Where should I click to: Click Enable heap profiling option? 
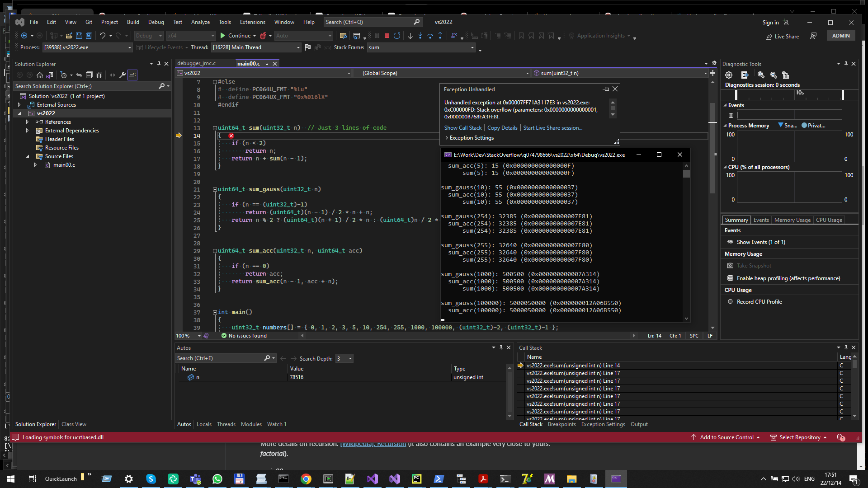coord(788,278)
